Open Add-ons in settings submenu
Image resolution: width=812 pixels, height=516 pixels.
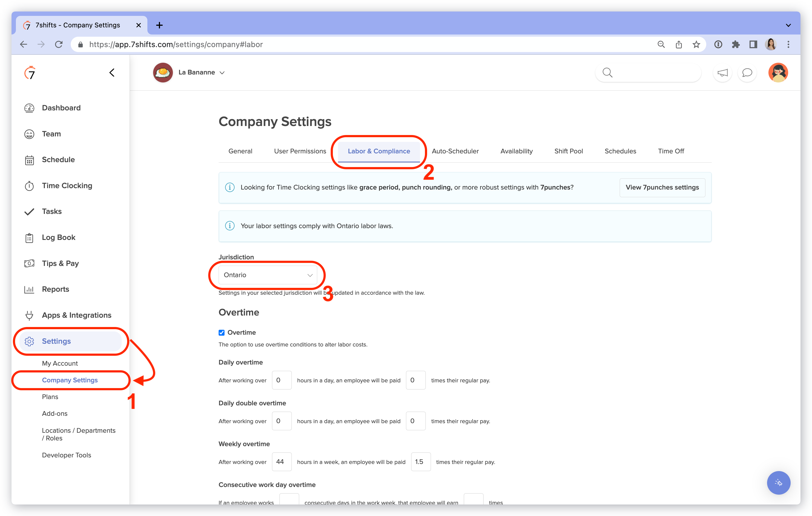click(55, 414)
